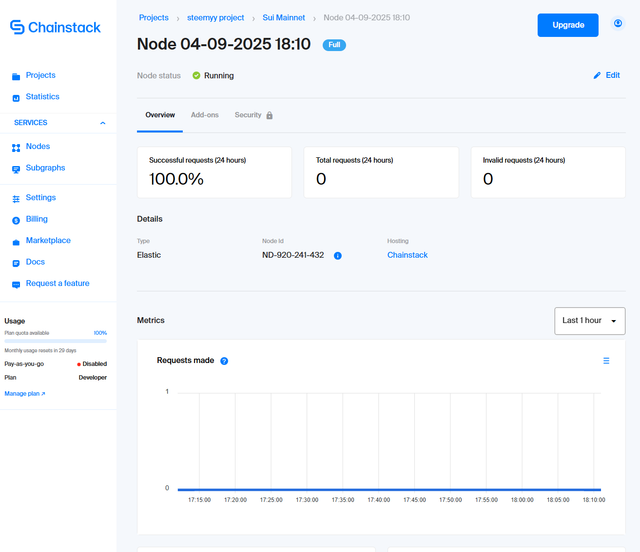Click the node ID ND-920-241-432
The width and height of the screenshot is (640, 552).
tap(293, 255)
